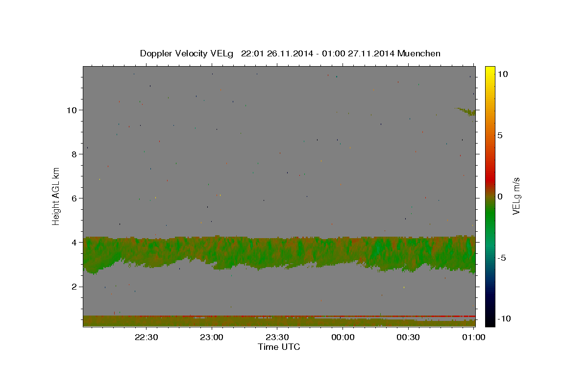Click the red line above the ground layer

click(x=279, y=316)
